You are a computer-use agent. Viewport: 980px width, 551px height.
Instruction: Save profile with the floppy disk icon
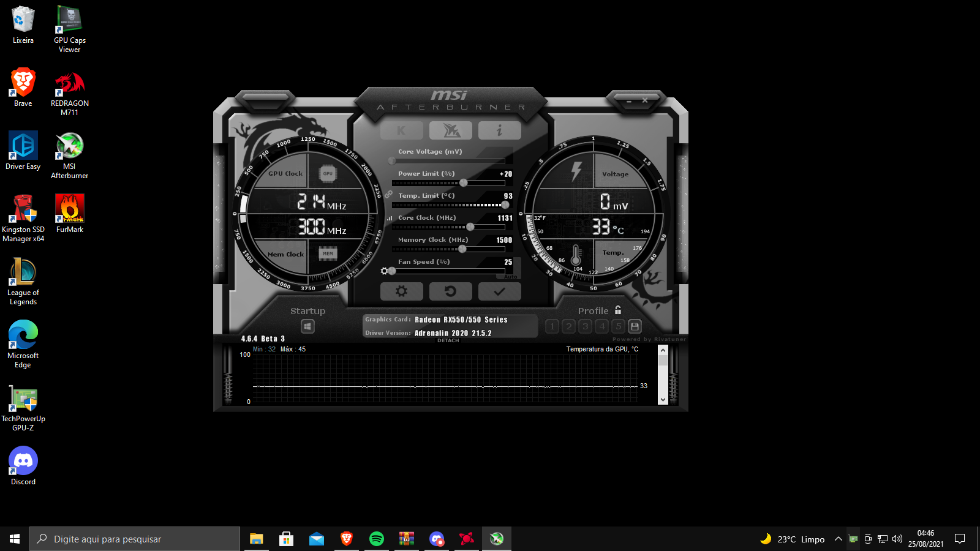635,326
